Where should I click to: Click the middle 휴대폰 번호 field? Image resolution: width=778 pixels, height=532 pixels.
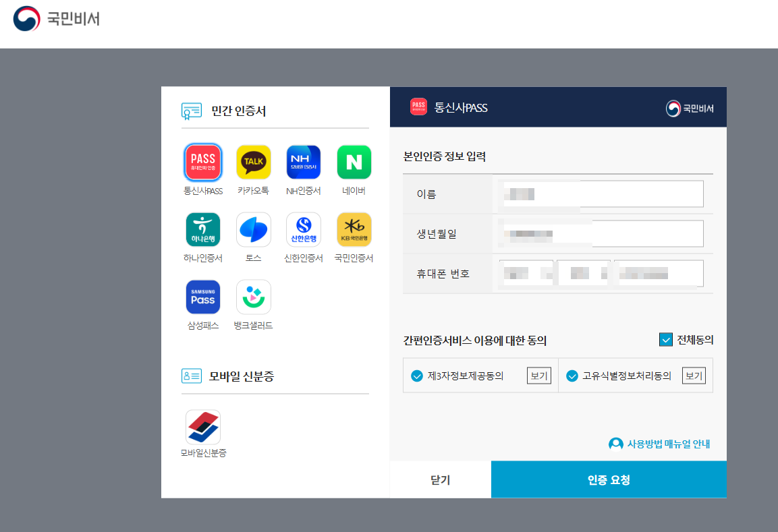point(584,273)
